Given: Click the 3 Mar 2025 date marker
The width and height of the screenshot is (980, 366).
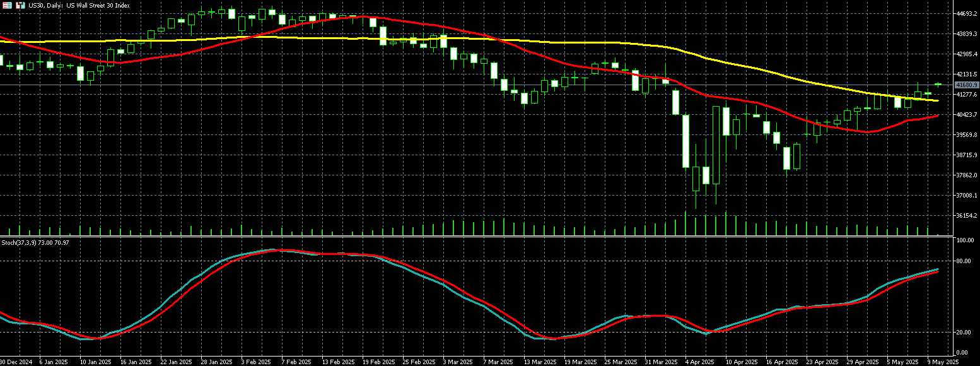Looking at the screenshot, I should (x=457, y=362).
